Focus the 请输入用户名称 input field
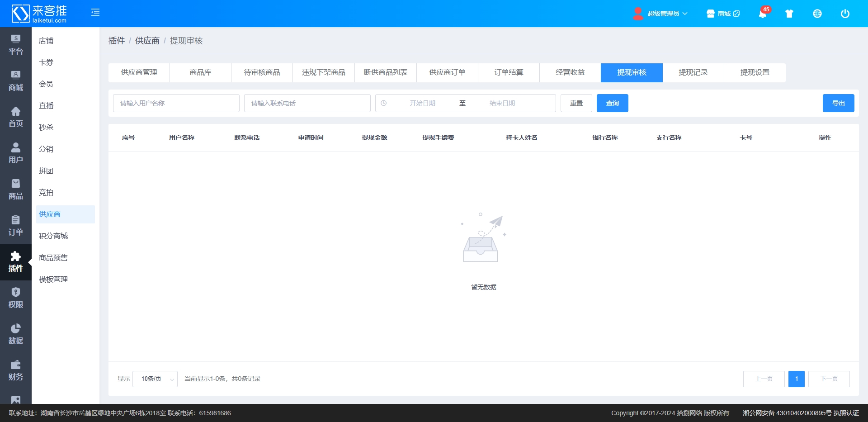 point(176,103)
